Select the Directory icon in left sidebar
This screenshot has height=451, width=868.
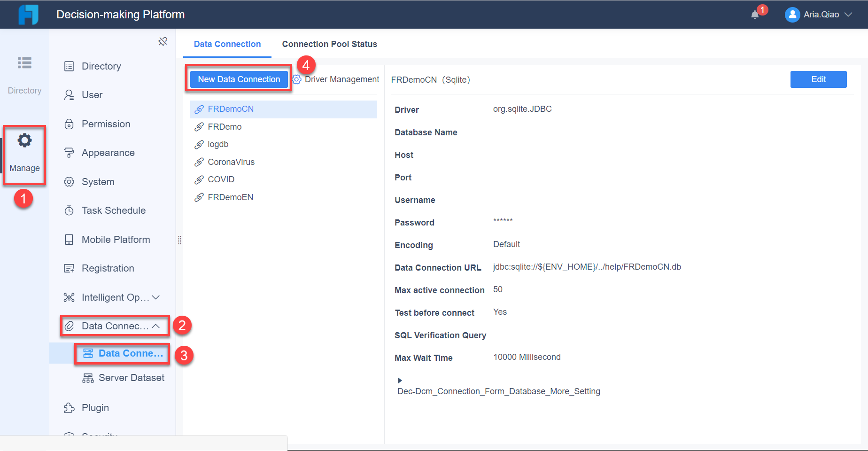24,63
